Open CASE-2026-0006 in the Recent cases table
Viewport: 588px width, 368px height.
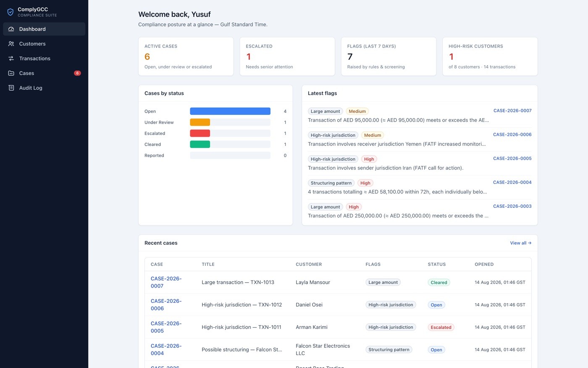click(x=166, y=304)
